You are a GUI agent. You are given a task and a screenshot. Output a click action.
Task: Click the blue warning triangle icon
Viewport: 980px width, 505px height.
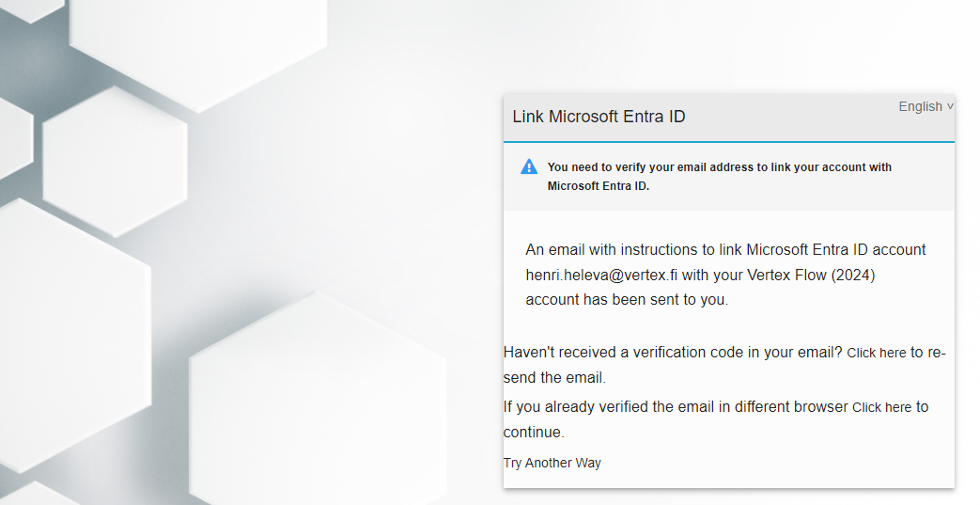[x=529, y=166]
